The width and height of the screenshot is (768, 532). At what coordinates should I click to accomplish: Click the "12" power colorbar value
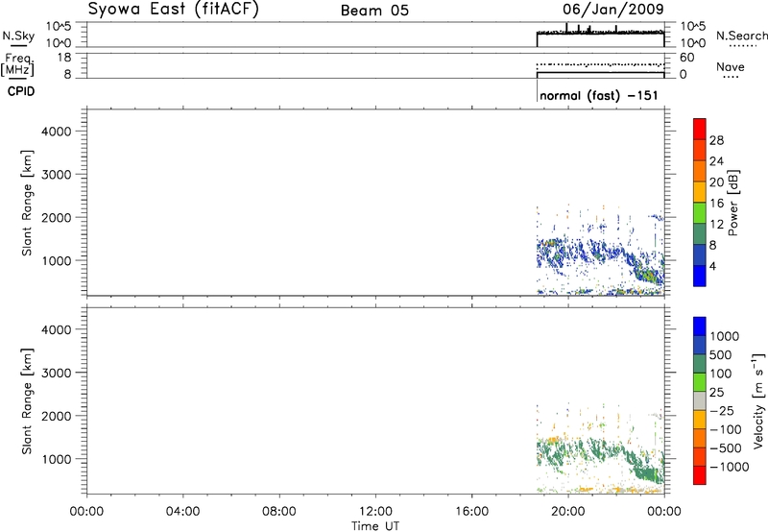point(716,225)
